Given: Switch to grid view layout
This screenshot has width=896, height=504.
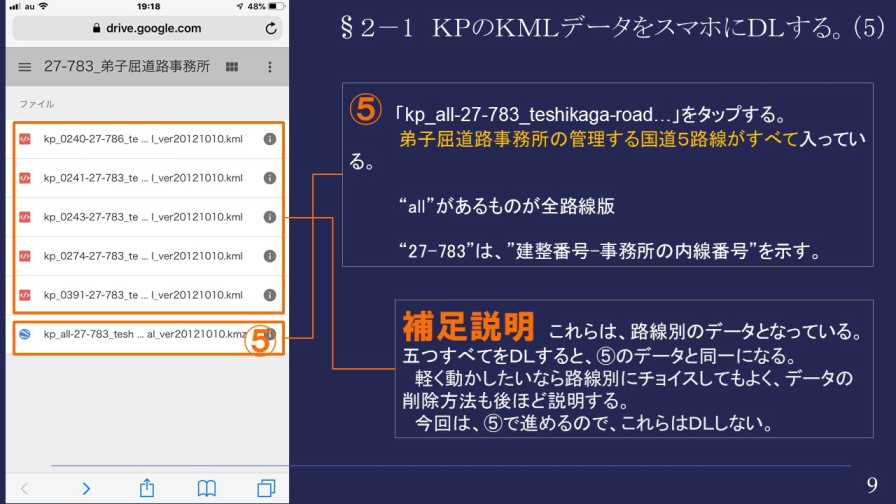Looking at the screenshot, I should pyautogui.click(x=232, y=67).
